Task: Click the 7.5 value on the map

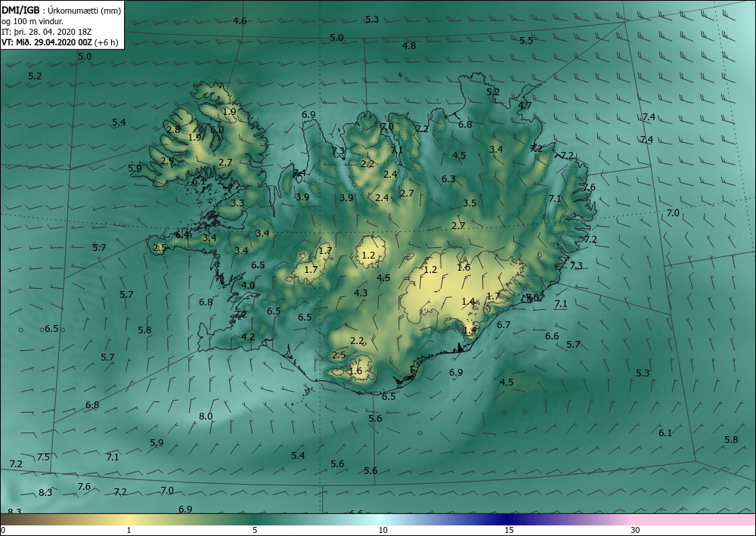Action: click(43, 457)
